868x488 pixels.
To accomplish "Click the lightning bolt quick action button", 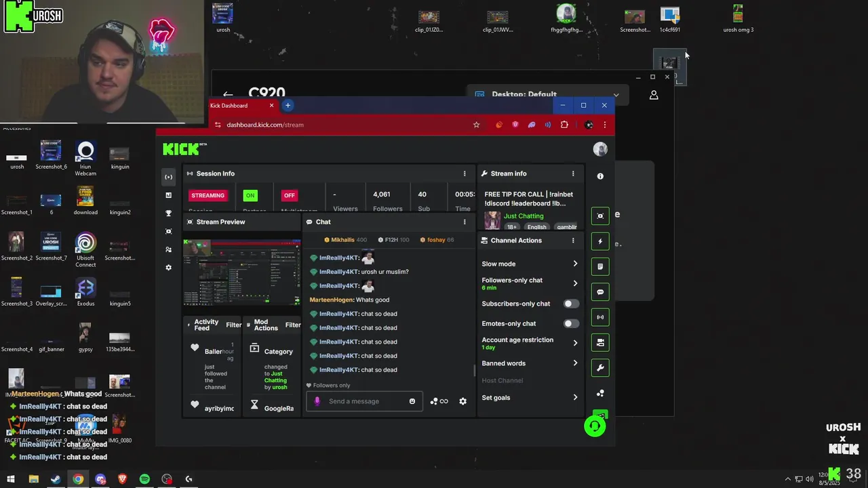I will tap(600, 241).
